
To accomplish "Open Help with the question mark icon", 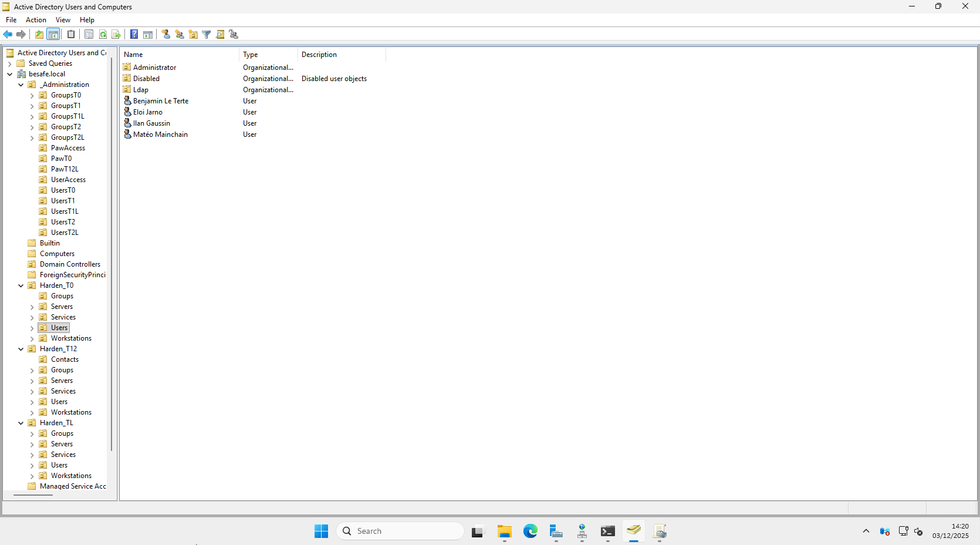I will coord(134,35).
